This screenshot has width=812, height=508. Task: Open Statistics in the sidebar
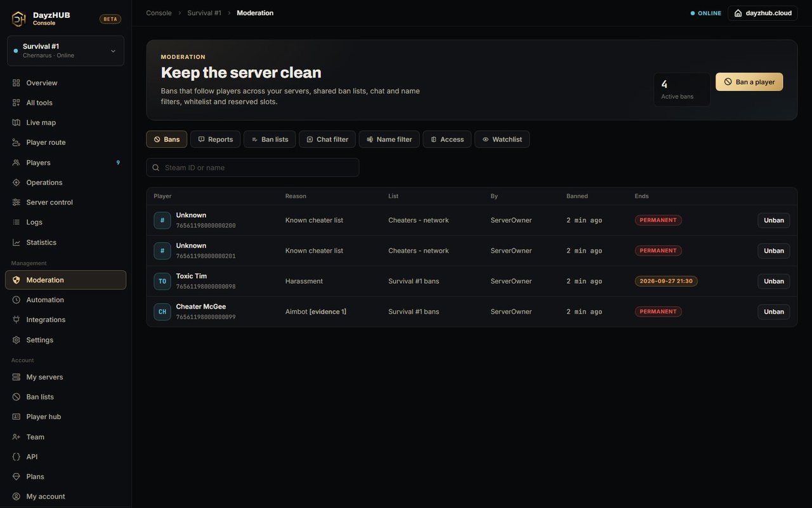(x=66, y=243)
